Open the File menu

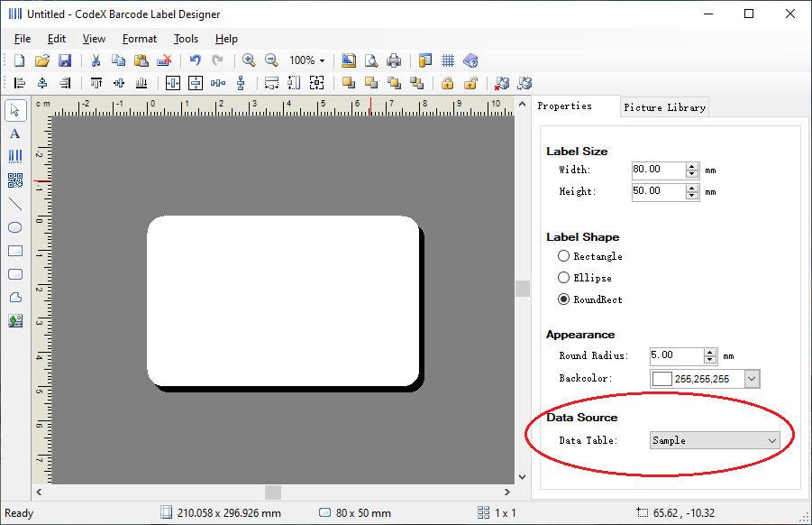click(23, 39)
